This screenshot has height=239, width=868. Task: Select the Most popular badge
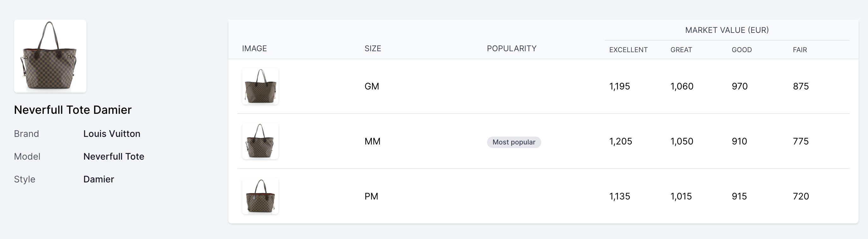(x=514, y=142)
